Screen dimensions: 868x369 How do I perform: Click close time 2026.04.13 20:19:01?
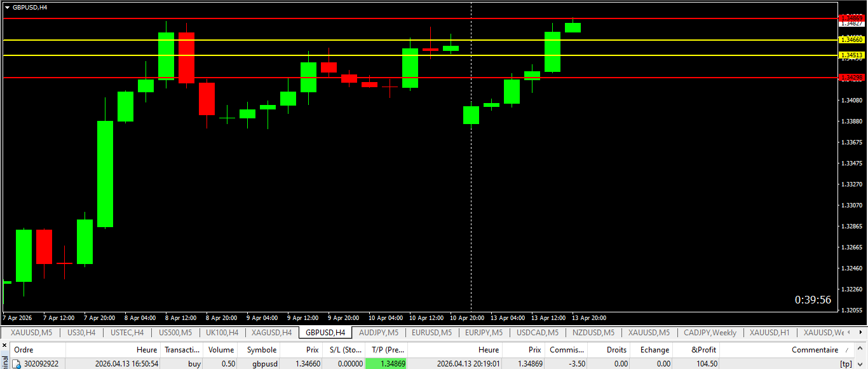[x=468, y=364]
